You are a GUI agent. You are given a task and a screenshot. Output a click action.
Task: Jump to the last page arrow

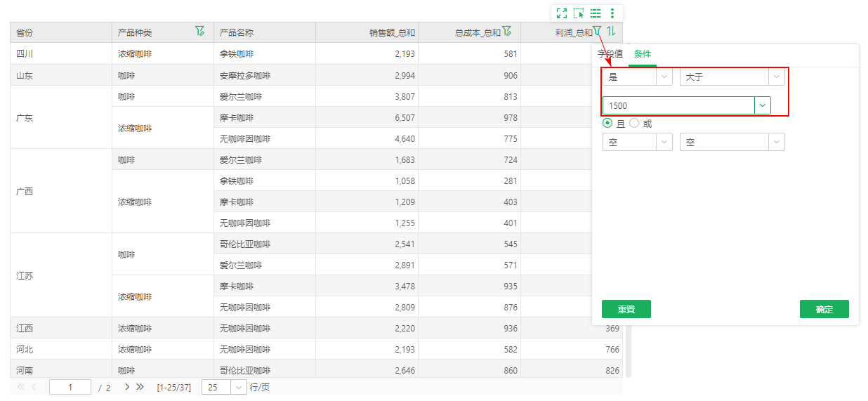140,387
